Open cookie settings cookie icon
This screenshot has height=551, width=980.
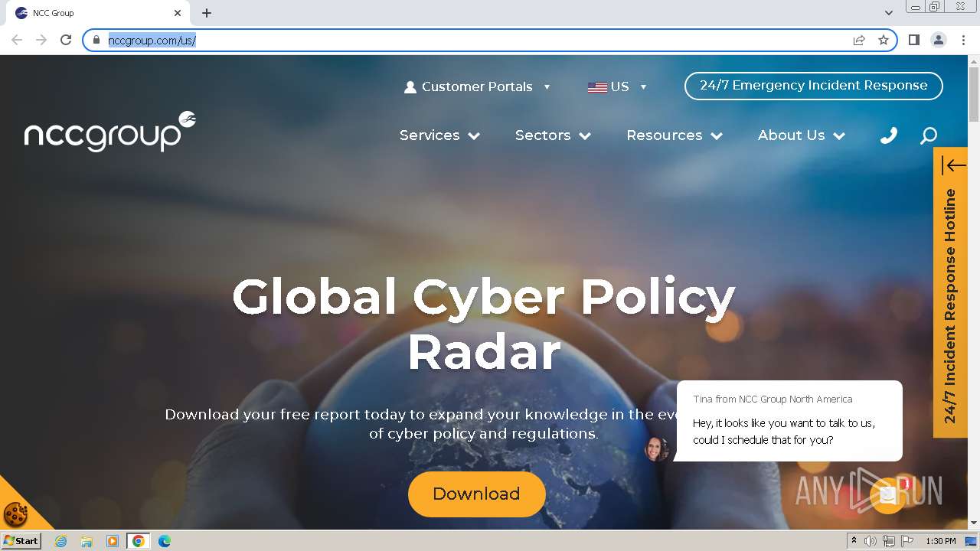click(15, 514)
